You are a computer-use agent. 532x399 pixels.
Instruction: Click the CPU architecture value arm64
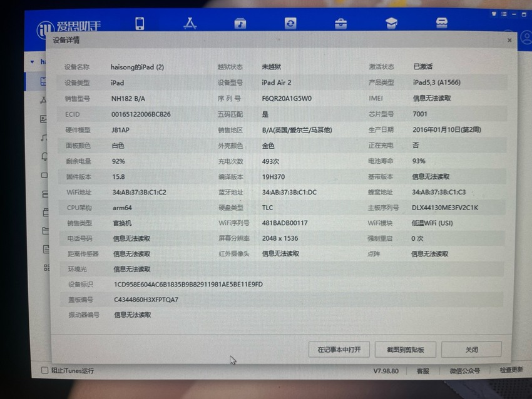[x=122, y=208]
